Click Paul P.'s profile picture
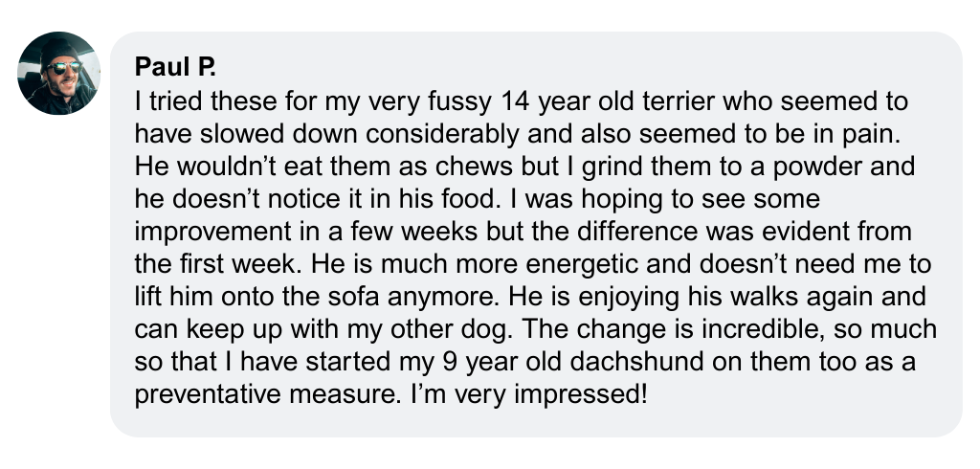The width and height of the screenshot is (980, 469). click(x=59, y=73)
